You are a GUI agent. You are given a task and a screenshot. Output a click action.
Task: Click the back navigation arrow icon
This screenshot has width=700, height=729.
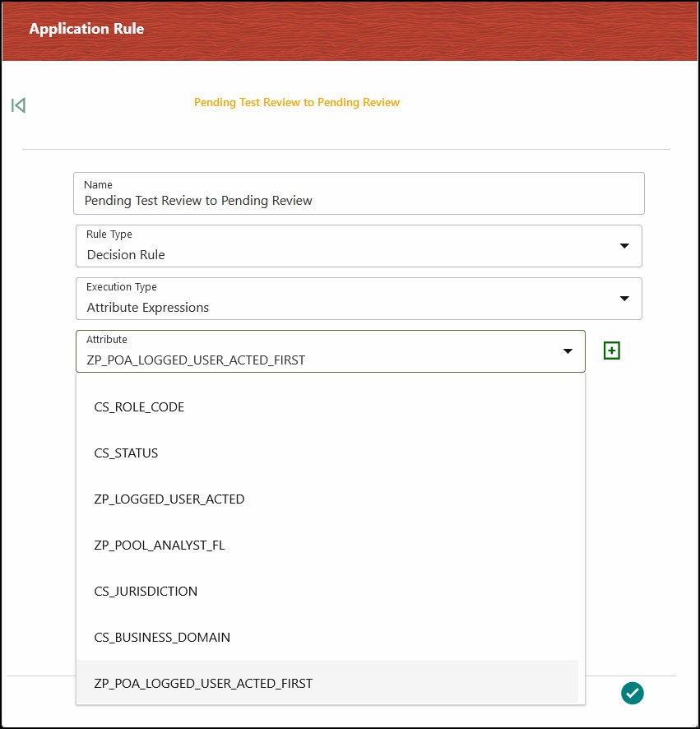pos(18,104)
